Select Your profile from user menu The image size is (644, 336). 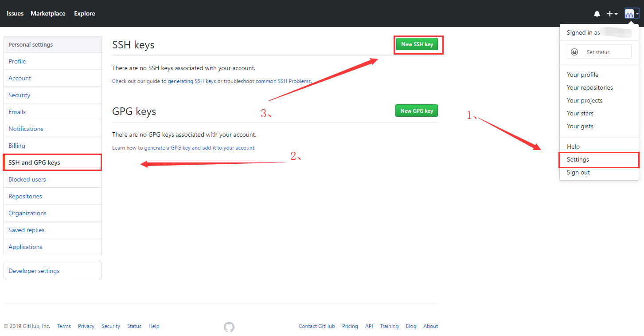tap(582, 75)
